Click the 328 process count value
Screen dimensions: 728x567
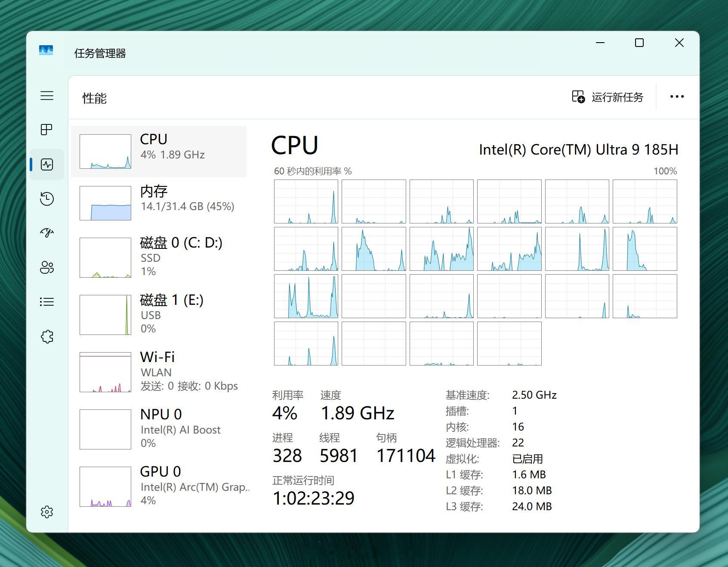coord(287,455)
